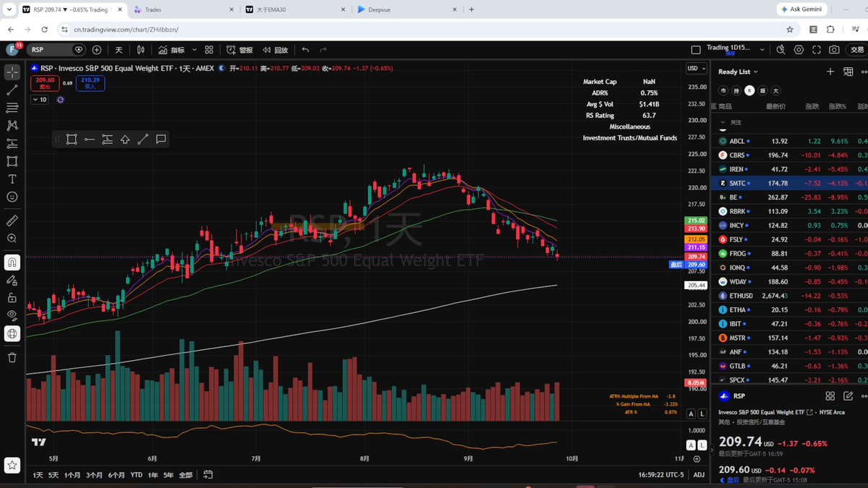The height and width of the screenshot is (488, 868).
Task: Collapse the indicator legend showing 10
Action: click(39, 100)
